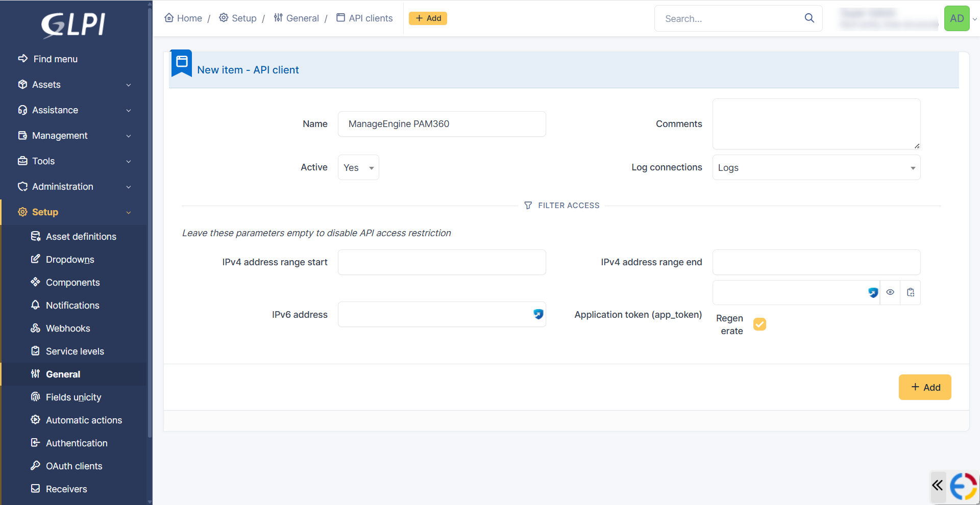Go to Setup breadcrumb

click(238, 18)
